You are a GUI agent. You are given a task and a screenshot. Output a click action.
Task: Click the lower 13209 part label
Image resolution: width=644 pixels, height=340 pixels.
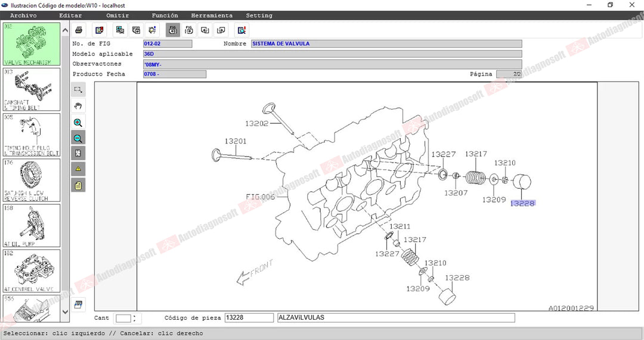tap(418, 289)
